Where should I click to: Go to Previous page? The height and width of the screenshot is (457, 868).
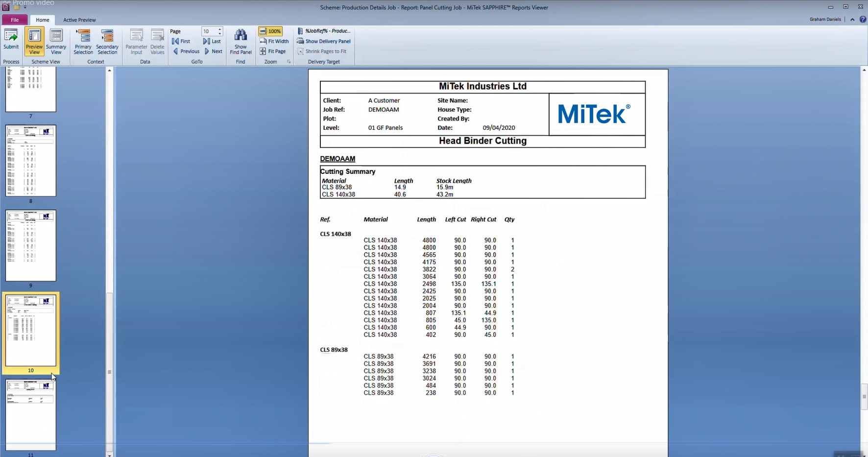[x=186, y=51]
